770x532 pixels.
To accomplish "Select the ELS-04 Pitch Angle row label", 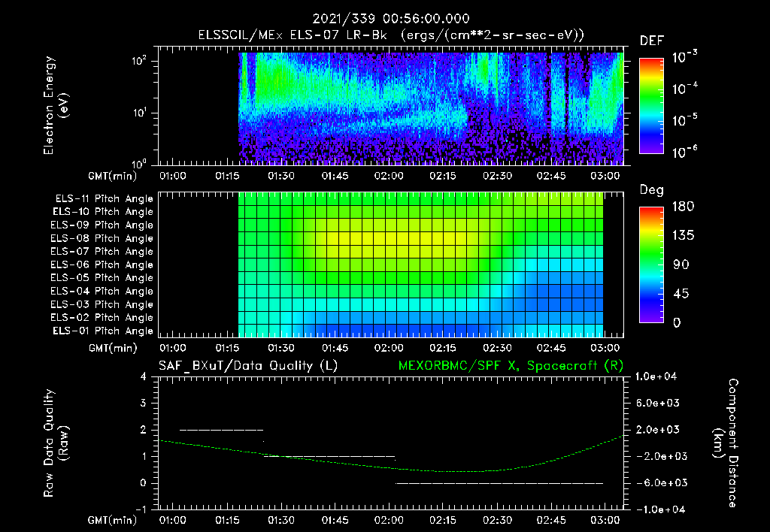I will (102, 291).
